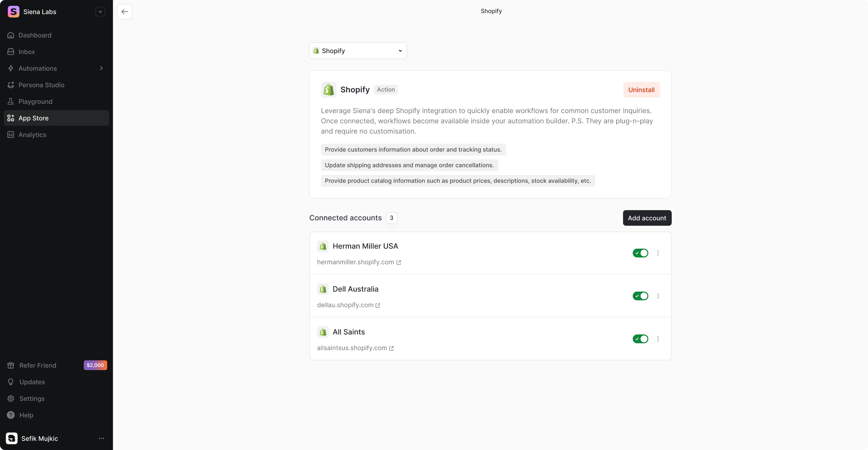Open Help
The height and width of the screenshot is (450, 868).
click(x=26, y=415)
